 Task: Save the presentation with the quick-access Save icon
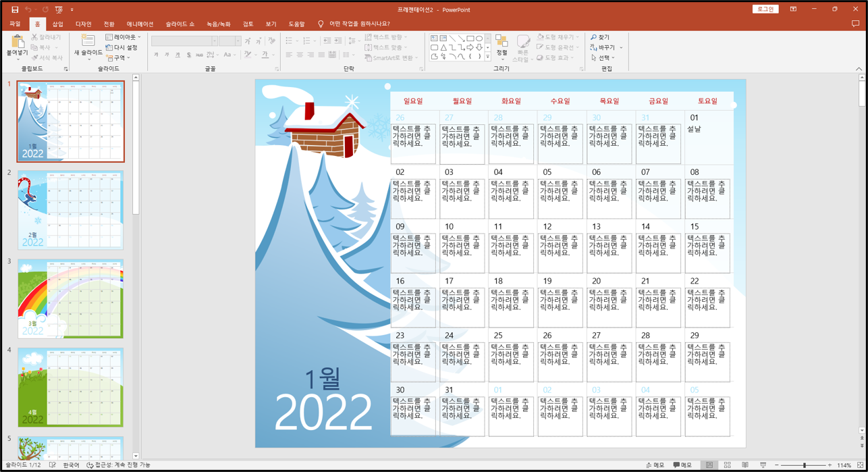point(15,9)
